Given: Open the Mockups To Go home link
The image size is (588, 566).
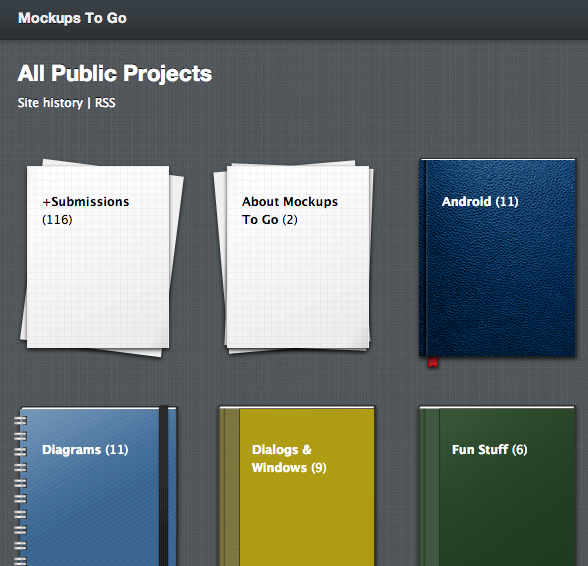Looking at the screenshot, I should [x=72, y=18].
